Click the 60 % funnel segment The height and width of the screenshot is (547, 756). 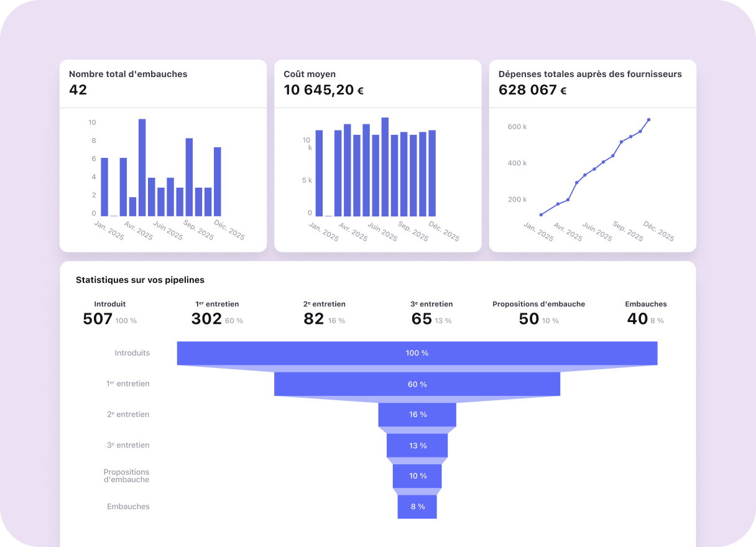[417, 384]
